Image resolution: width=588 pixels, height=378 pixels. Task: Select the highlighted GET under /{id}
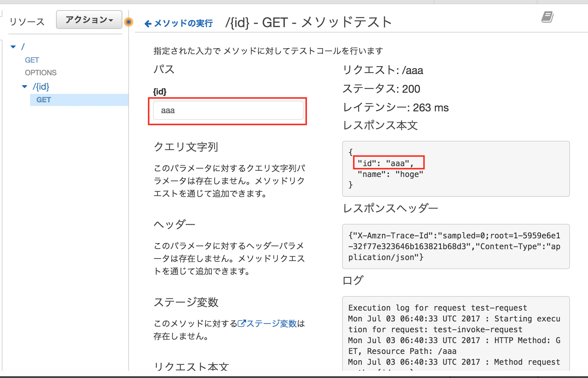coord(79,100)
